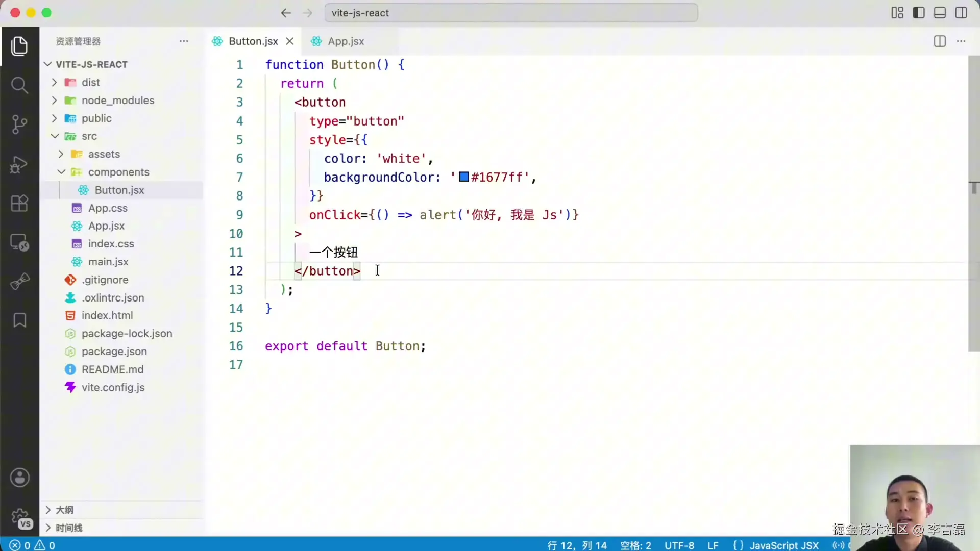The image size is (980, 551).
Task: Expand the 大纲 outline section
Action: pos(122,510)
